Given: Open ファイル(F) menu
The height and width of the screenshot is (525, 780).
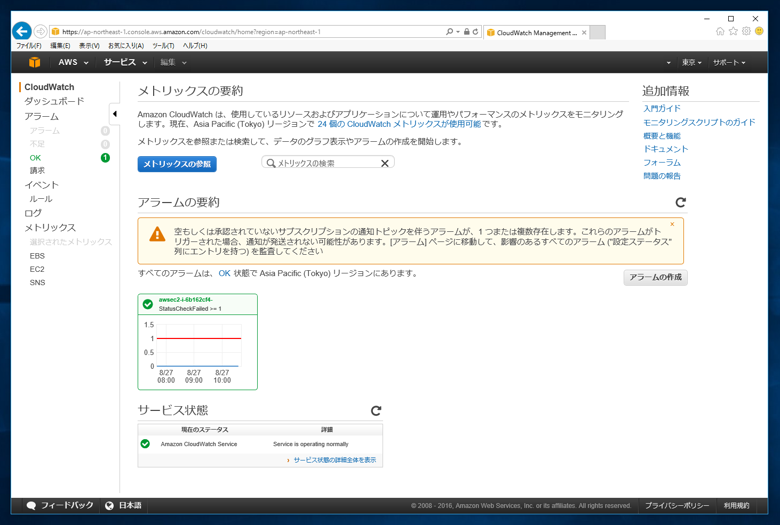Looking at the screenshot, I should 29,45.
